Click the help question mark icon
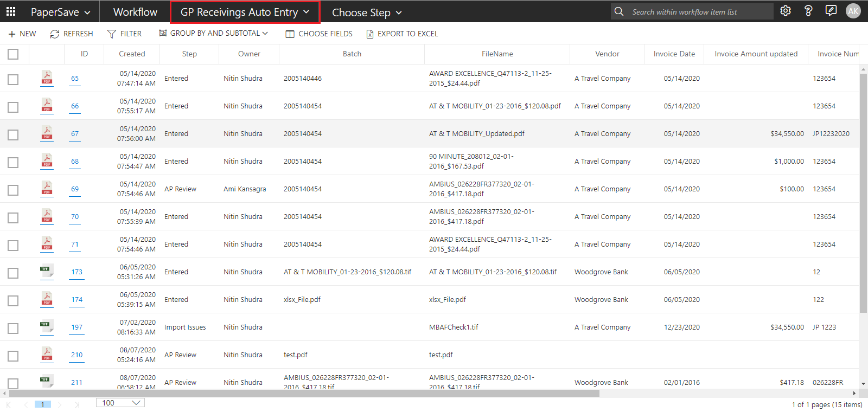Screen dimensions: 868x412 [x=808, y=11]
